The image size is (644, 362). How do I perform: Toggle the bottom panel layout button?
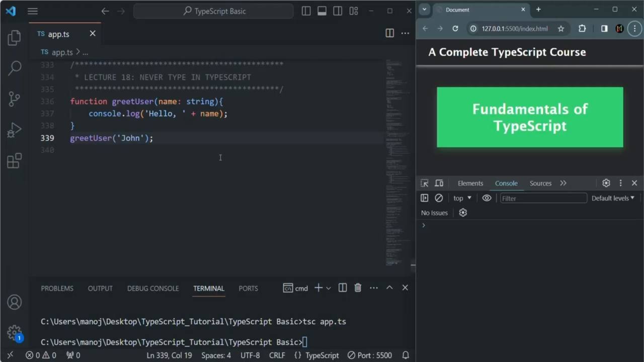322,11
